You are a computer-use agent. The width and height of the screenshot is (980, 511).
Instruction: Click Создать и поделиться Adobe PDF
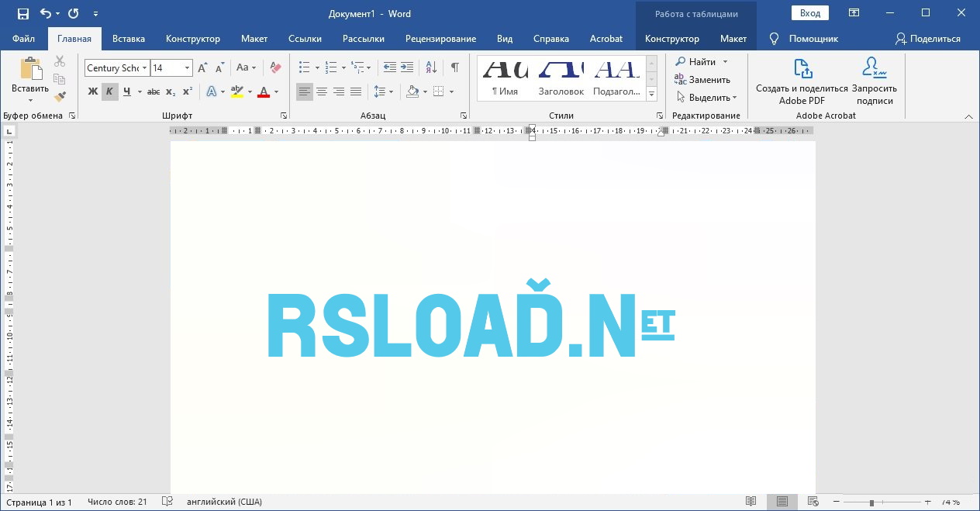(802, 81)
